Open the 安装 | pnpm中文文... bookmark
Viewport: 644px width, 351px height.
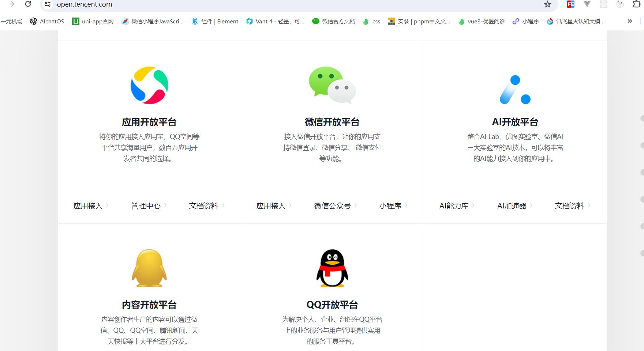pos(419,21)
